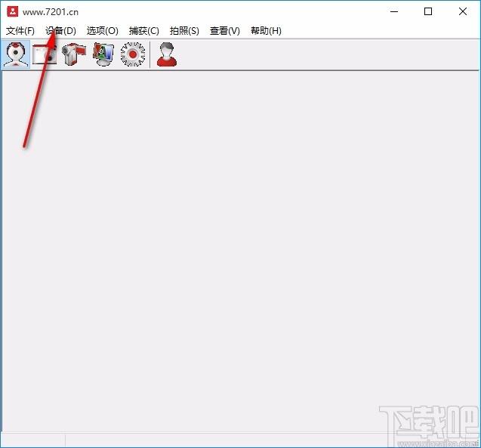
Task: Open the 查看(V) menu
Action: pos(225,31)
